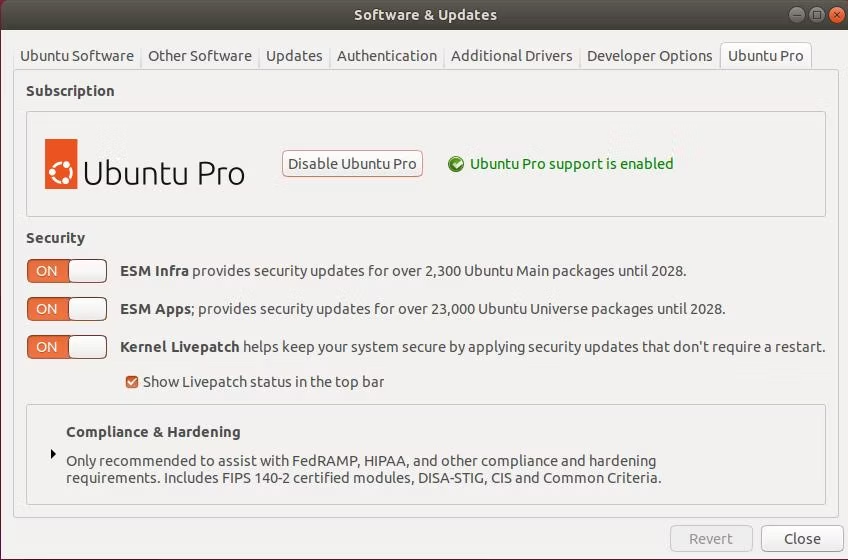Expand the Compliance & Hardening section
The image size is (848, 560).
click(x=53, y=453)
